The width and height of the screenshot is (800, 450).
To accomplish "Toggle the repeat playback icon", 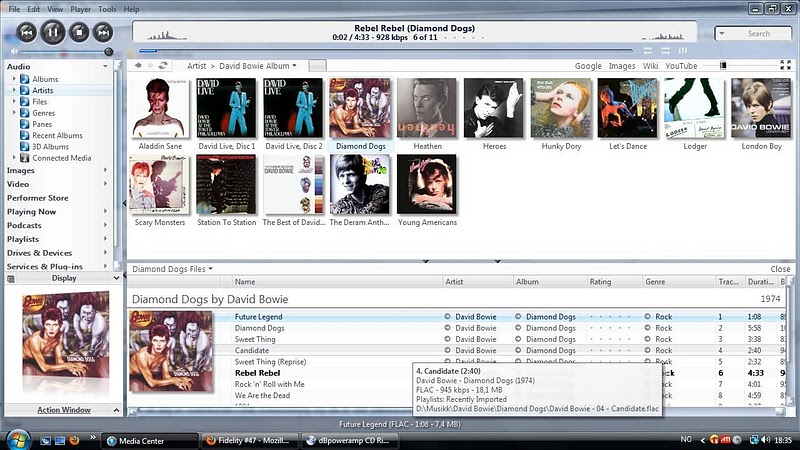I will tap(647, 51).
